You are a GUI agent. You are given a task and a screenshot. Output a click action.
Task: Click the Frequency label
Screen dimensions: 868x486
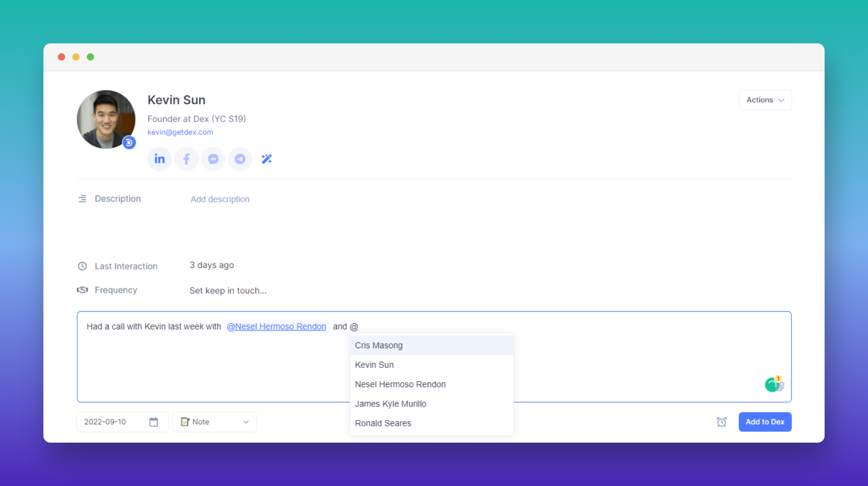(x=116, y=290)
